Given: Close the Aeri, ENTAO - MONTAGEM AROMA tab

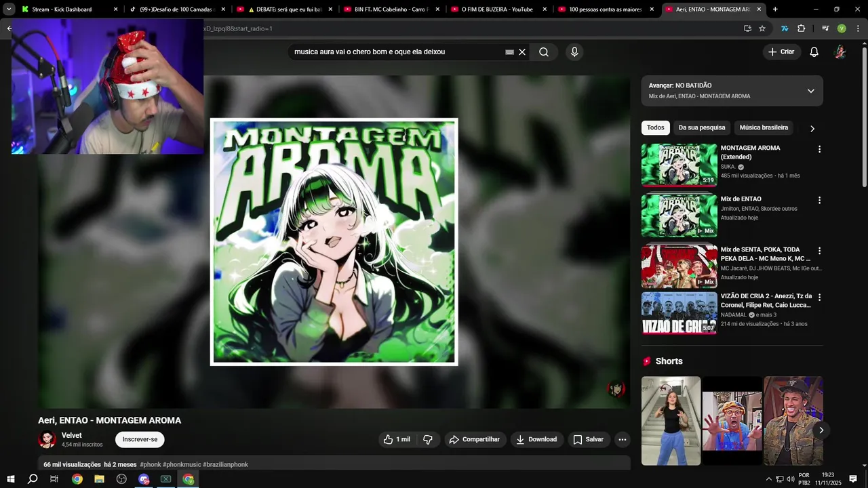Looking at the screenshot, I should coord(759,9).
